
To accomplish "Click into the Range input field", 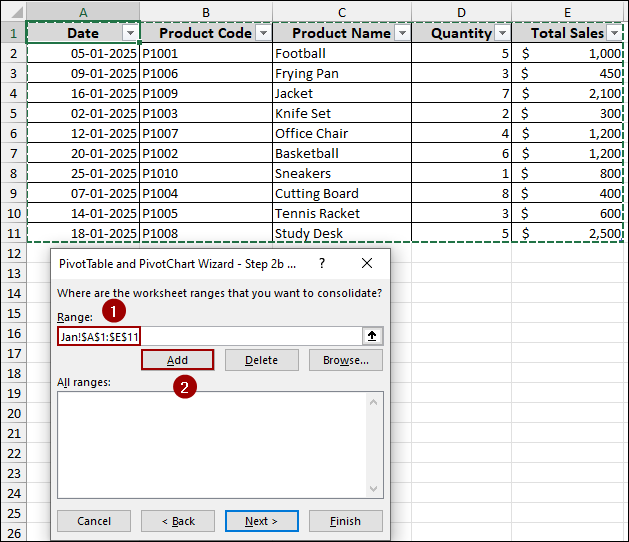I will pos(210,336).
